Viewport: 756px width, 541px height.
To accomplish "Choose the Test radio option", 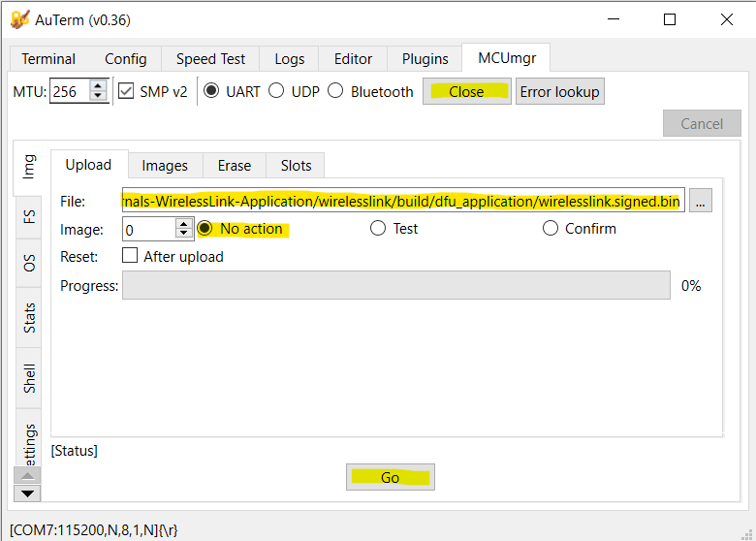I will [378, 228].
